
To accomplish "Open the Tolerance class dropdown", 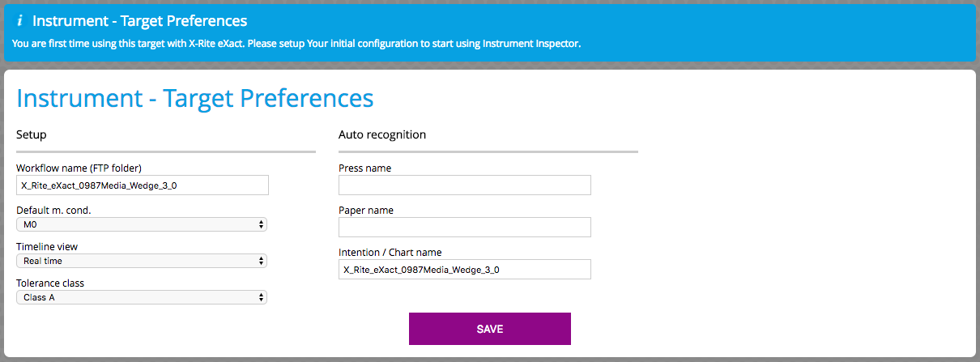I will click(x=142, y=297).
